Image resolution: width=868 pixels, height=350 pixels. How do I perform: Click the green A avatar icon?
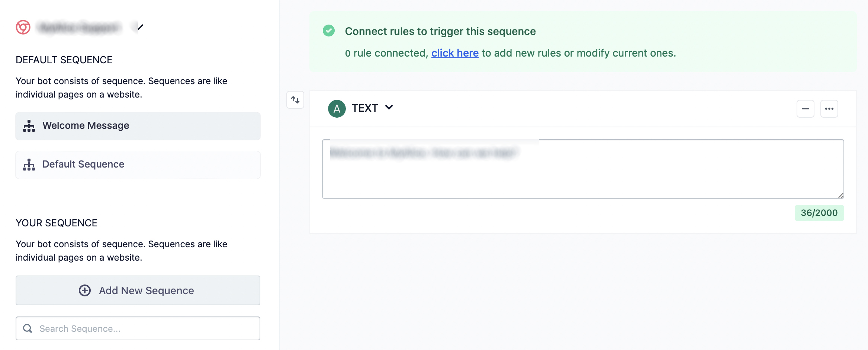pos(337,109)
